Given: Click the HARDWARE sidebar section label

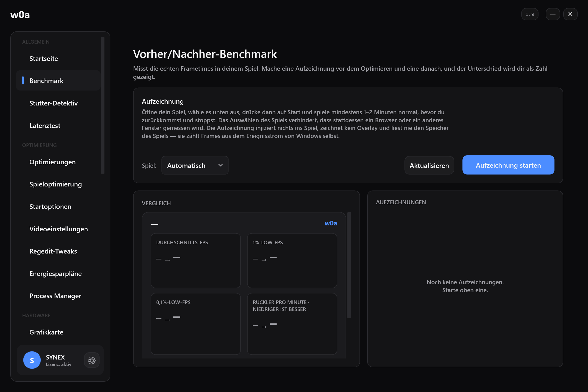Looking at the screenshot, I should click(36, 315).
